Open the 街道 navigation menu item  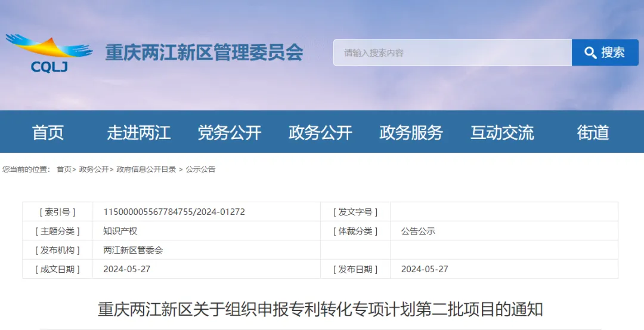pos(593,132)
